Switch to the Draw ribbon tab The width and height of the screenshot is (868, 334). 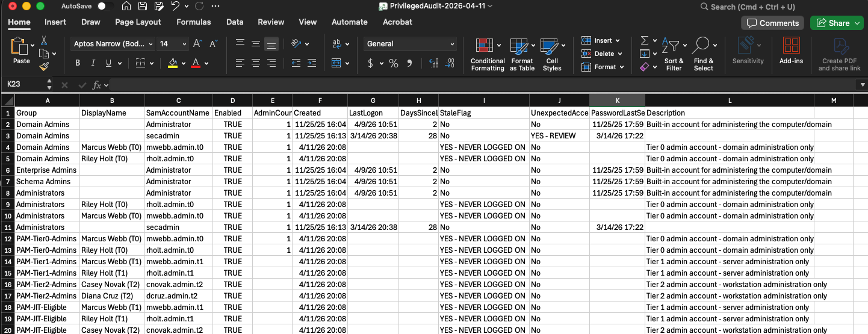[91, 22]
